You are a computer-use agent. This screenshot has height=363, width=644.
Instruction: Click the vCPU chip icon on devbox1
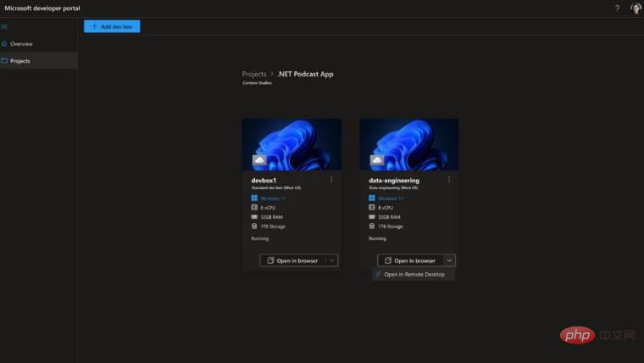coord(254,208)
